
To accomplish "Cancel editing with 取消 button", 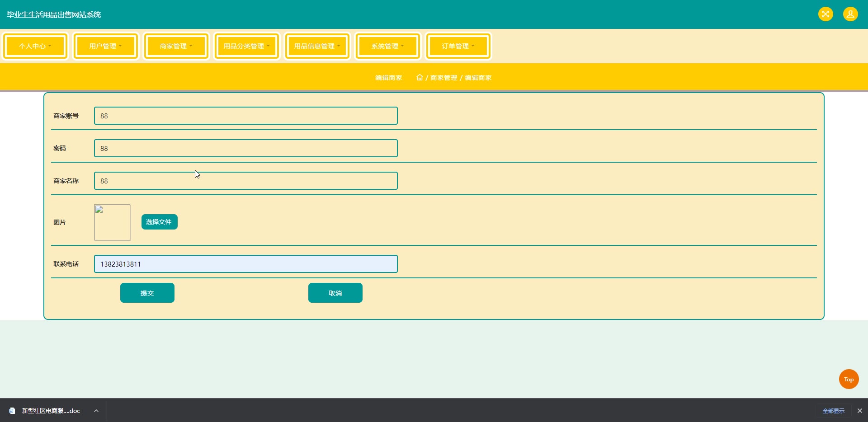I will (335, 293).
